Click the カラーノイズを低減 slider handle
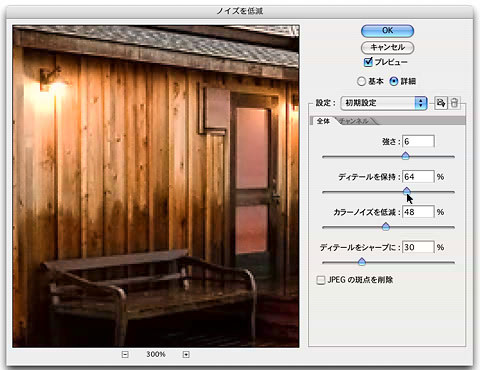 tap(386, 227)
